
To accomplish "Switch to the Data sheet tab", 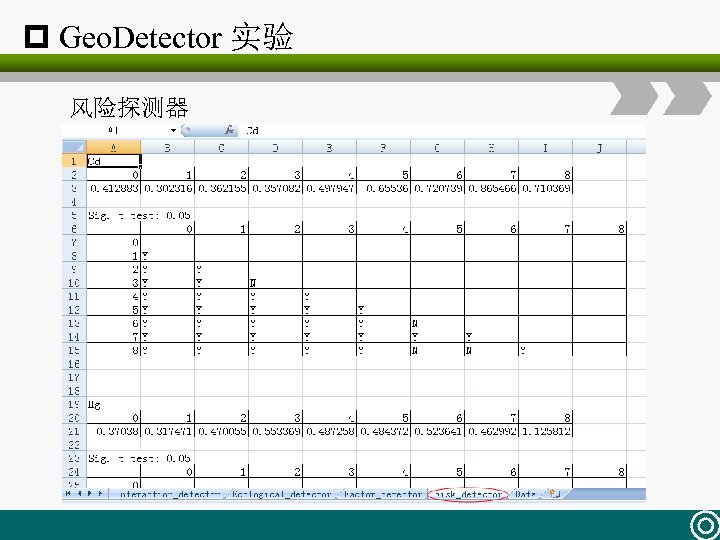I will coord(525,495).
